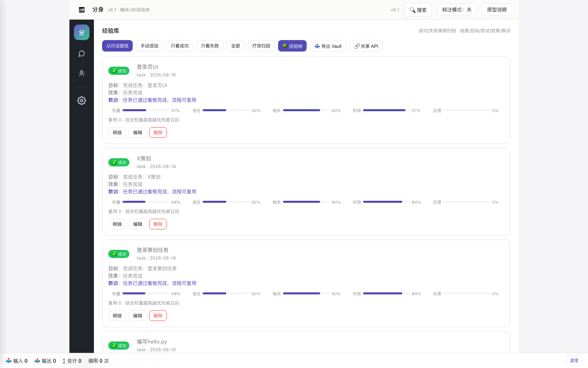Delete the X策划 experience

(x=158, y=224)
